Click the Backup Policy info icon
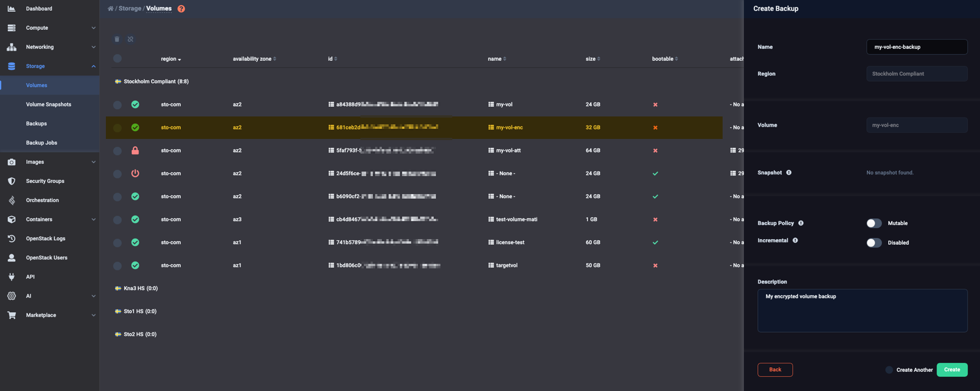Viewport: 980px width, 391px height. (801, 223)
